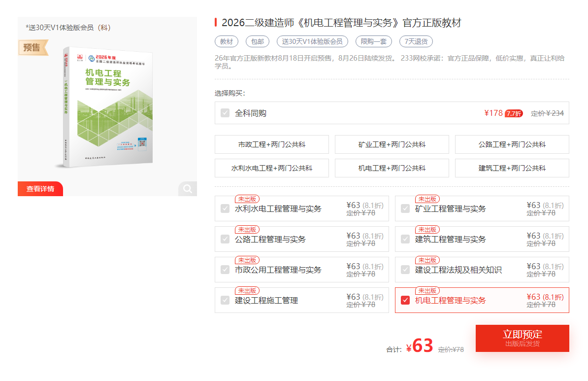Click the 7.7折 discount badge
Image resolution: width=588 pixels, height=381 pixels.
pyautogui.click(x=514, y=113)
